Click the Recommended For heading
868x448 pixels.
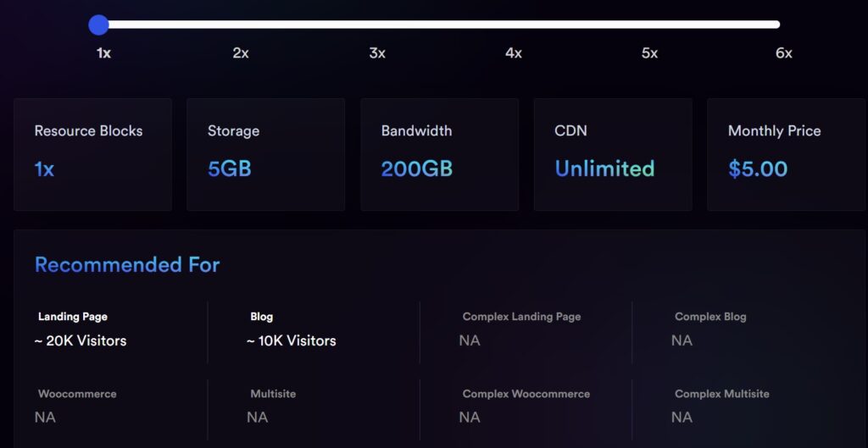coord(127,265)
